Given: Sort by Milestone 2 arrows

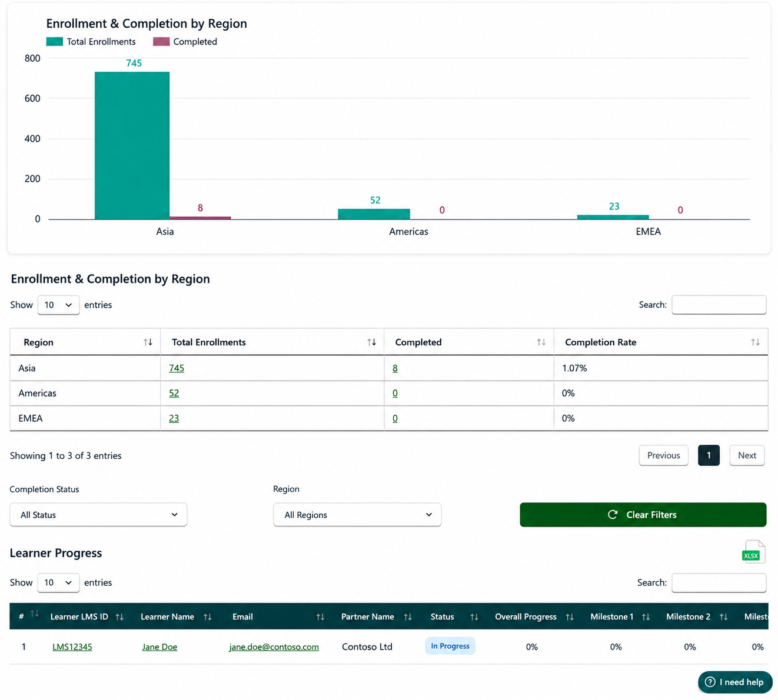Looking at the screenshot, I should pos(723,617).
